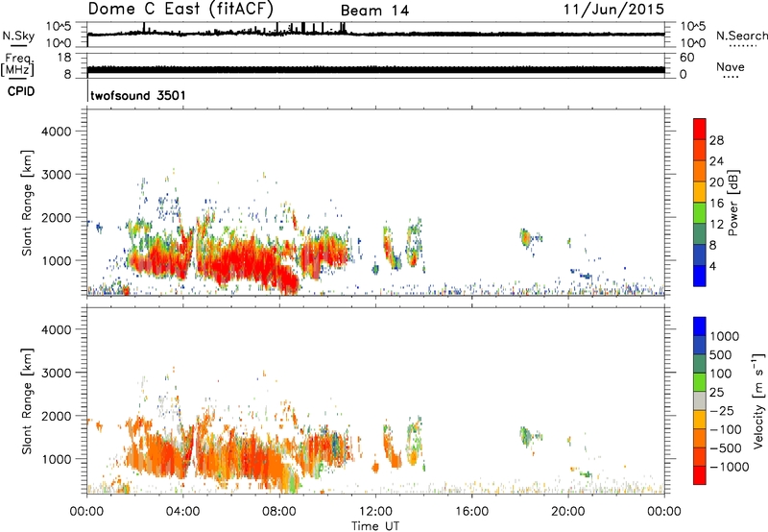Click the date '11/Jun/2015'
Screen dimensions: 768x532
pyautogui.click(x=613, y=9)
